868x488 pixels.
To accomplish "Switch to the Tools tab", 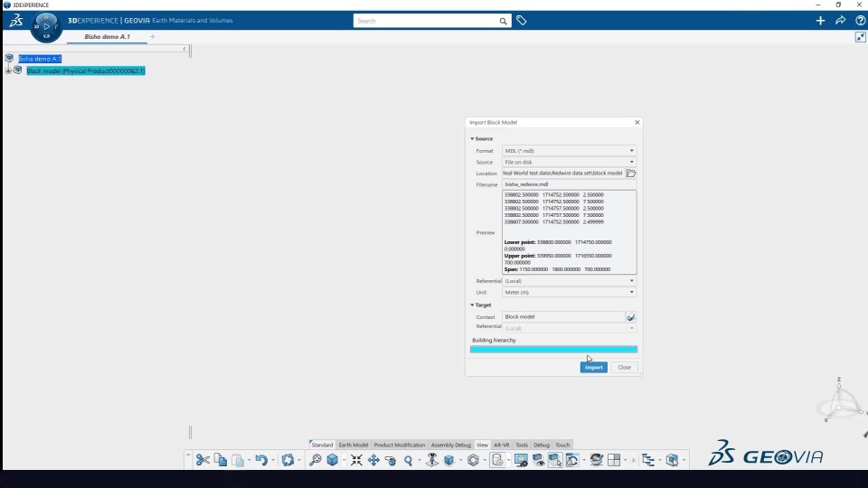I will point(522,445).
